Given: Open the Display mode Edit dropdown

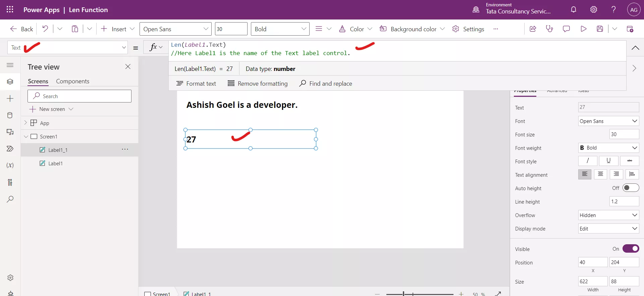Looking at the screenshot, I should (608, 228).
